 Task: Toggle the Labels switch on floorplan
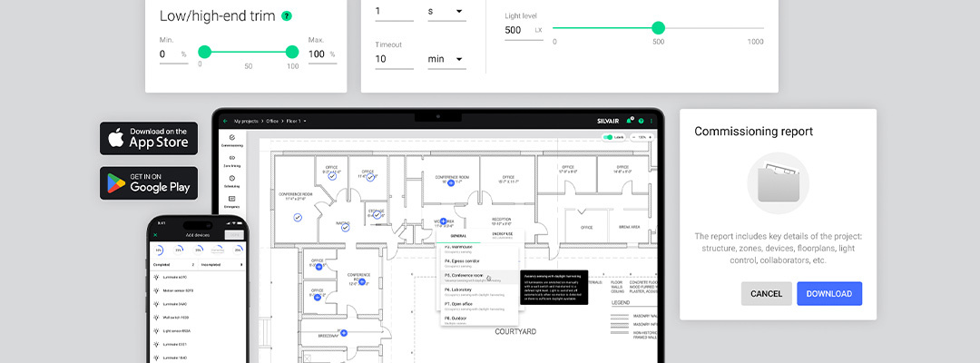point(609,137)
